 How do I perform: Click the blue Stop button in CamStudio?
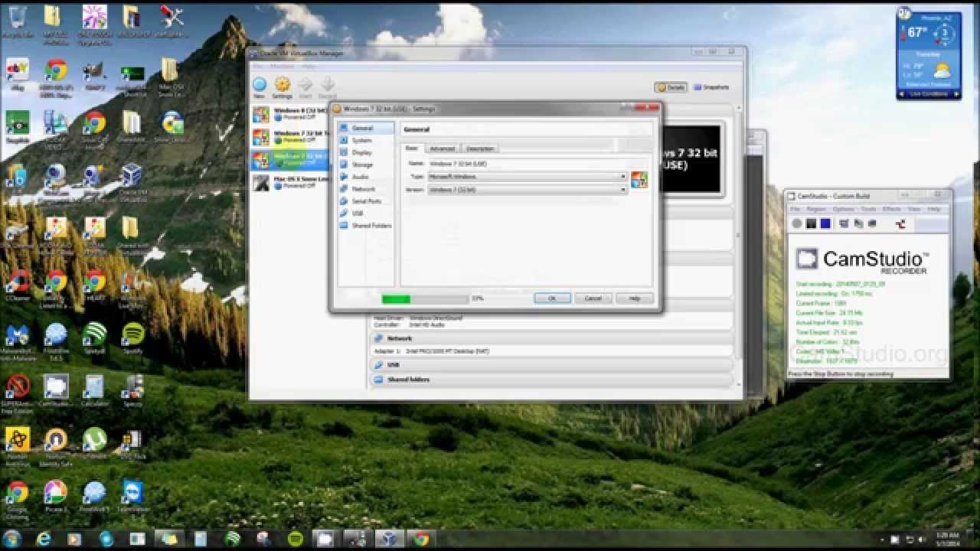[825, 223]
